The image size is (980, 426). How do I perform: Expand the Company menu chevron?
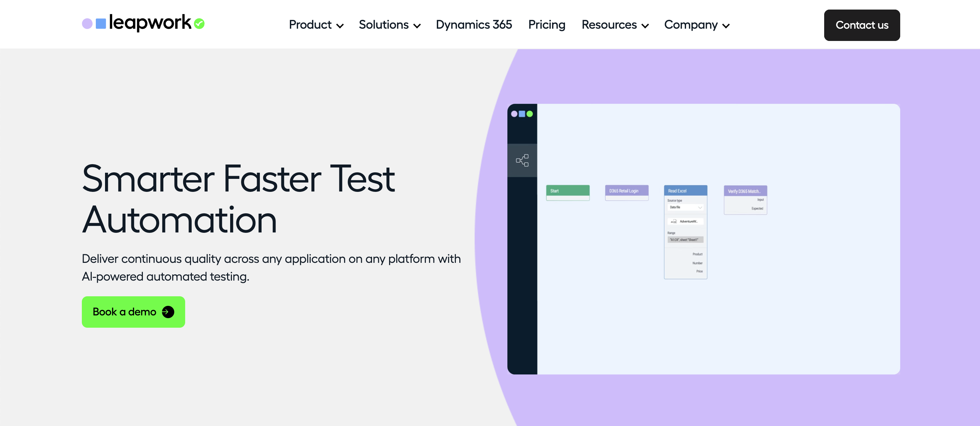point(726,26)
